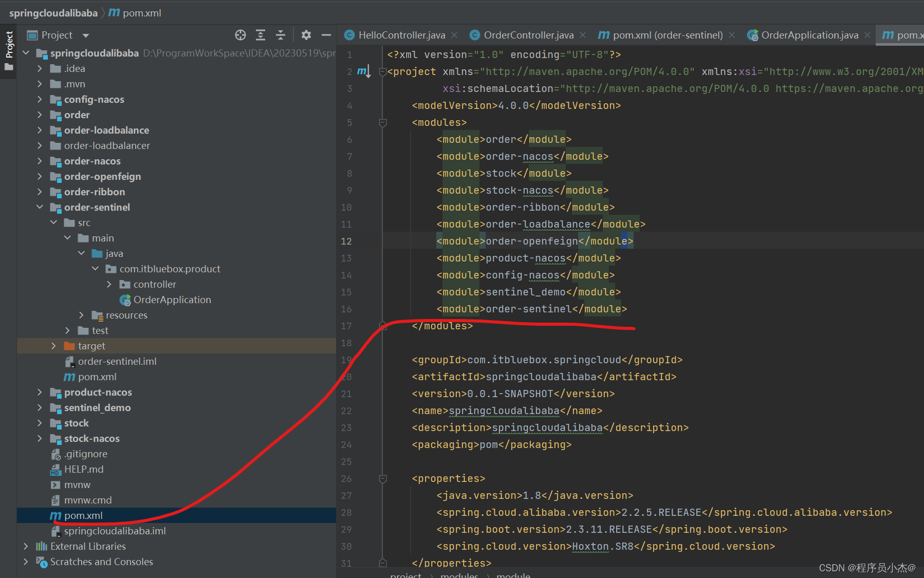Click the spring.boot.version 2.3.11.RELEASE line
The height and width of the screenshot is (578, 924).
click(x=612, y=529)
